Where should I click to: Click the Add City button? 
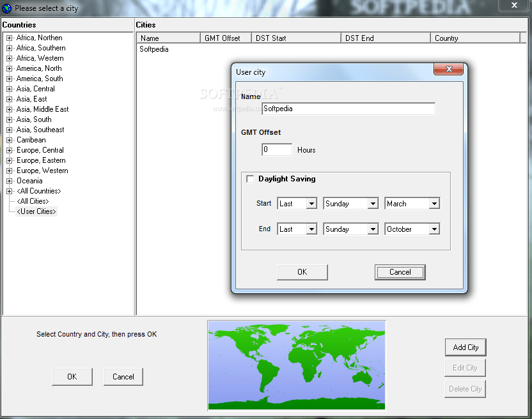tap(465, 347)
